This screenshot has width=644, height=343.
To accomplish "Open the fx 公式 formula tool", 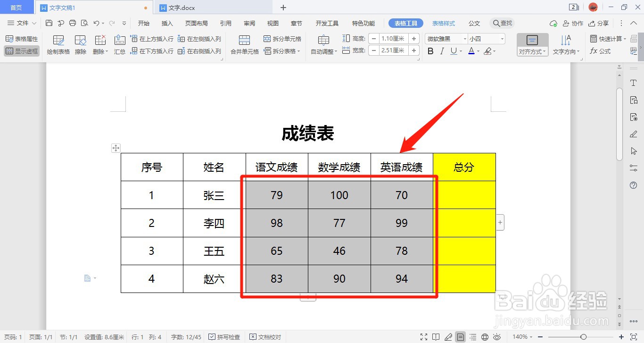I will [601, 51].
